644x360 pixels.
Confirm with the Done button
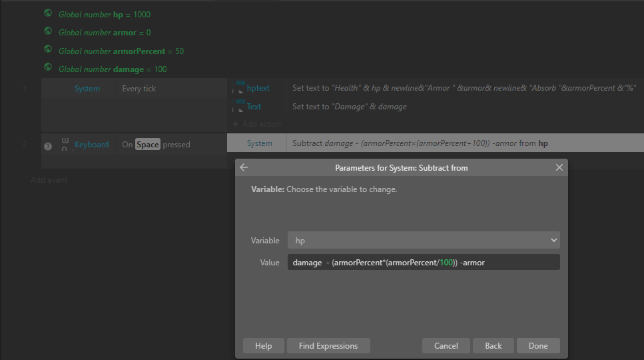tap(538, 345)
